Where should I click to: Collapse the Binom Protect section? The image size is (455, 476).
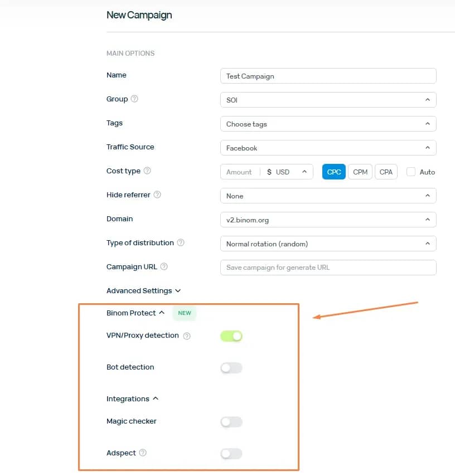point(135,313)
